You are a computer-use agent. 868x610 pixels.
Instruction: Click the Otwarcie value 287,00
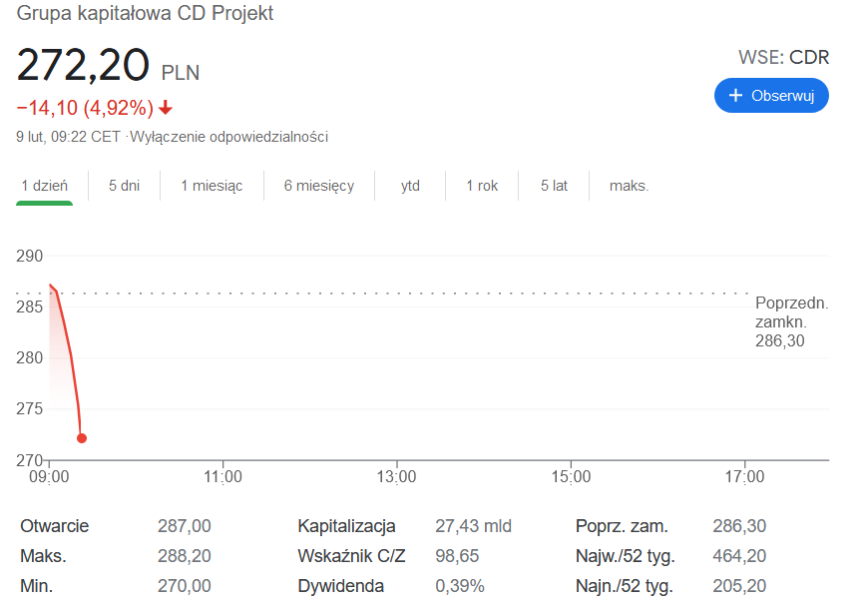coord(185,526)
